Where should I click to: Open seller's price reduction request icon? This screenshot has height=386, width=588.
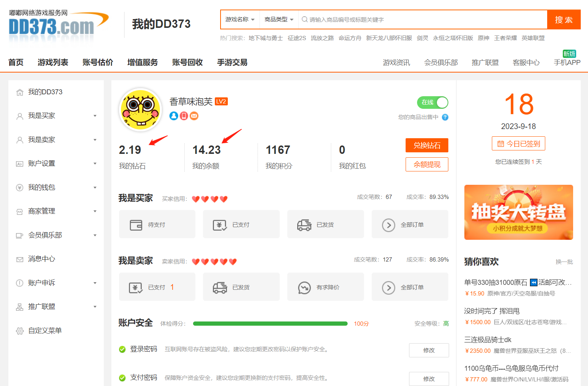[x=304, y=287]
